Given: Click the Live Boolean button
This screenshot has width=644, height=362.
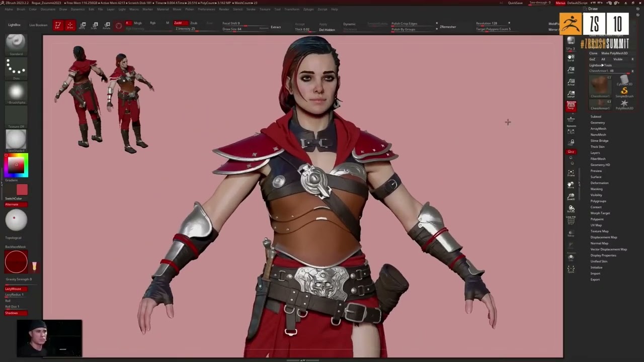Looking at the screenshot, I should coord(38,25).
